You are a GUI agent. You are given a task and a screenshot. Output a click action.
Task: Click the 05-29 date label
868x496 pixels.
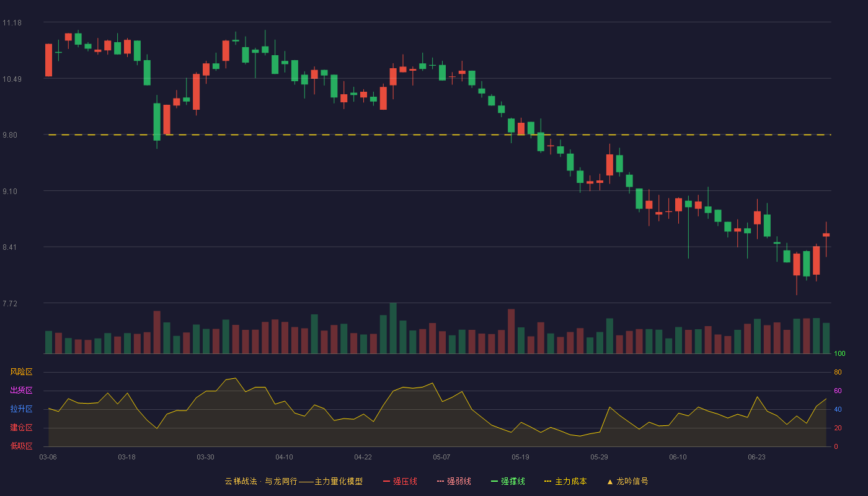(x=599, y=457)
